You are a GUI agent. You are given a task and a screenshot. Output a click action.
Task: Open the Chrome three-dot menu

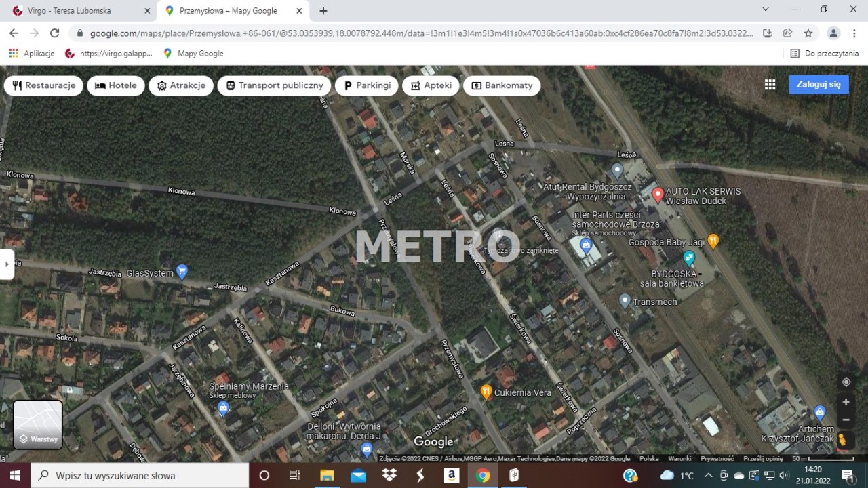[x=854, y=33]
